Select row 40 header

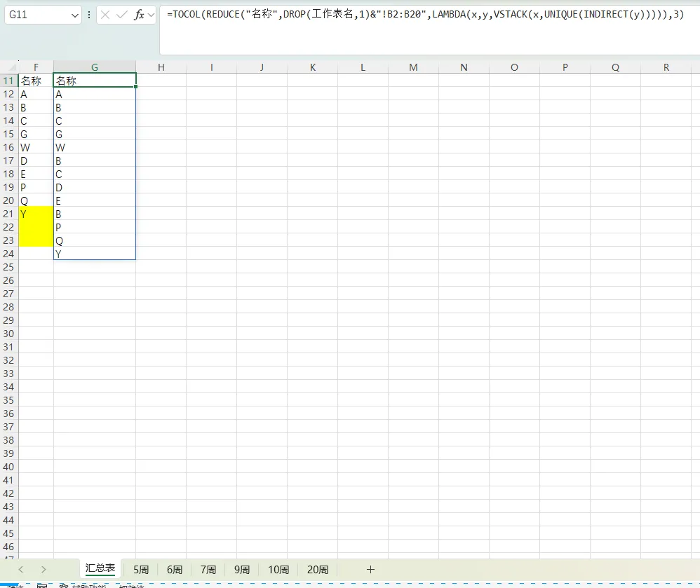click(x=9, y=467)
